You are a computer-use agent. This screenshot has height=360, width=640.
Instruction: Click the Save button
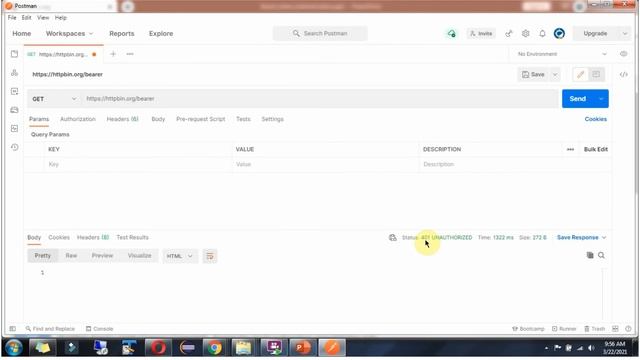coord(533,74)
